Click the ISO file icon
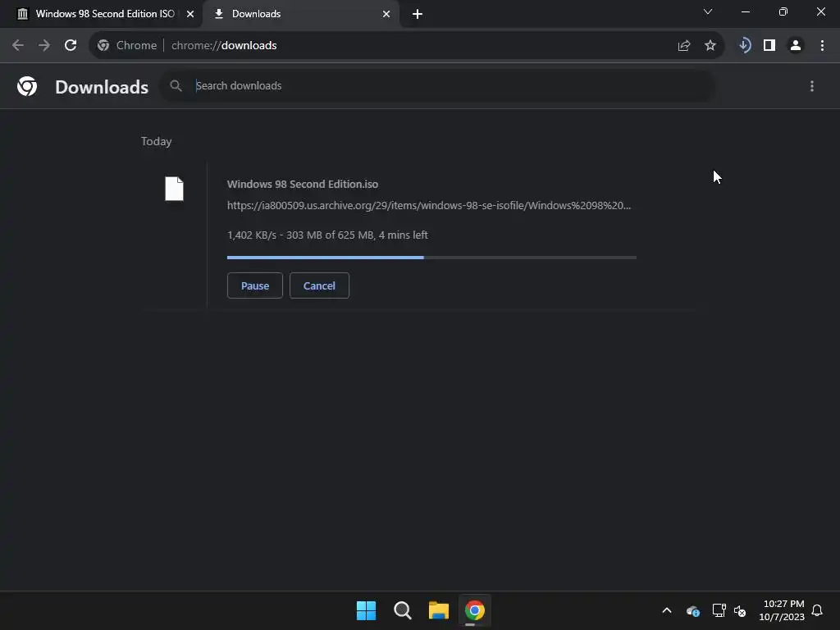Screen dimensions: 840x630 tap(174, 189)
